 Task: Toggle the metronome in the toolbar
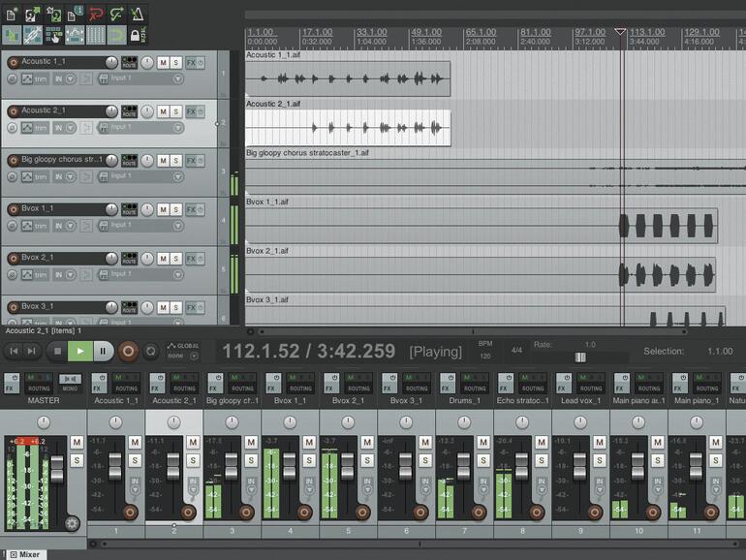coord(140,14)
